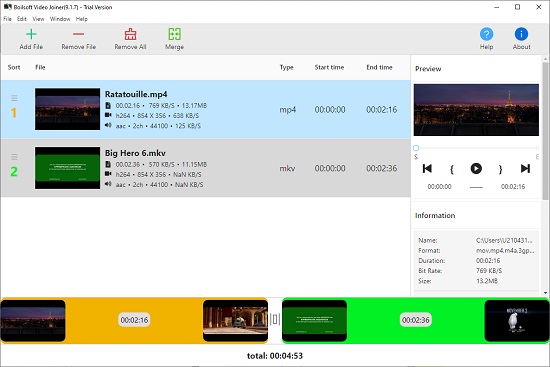This screenshot has height=367, width=550.
Task: Click the audio speaker icon in Ratatouille.mp4 row
Action: pos(108,125)
